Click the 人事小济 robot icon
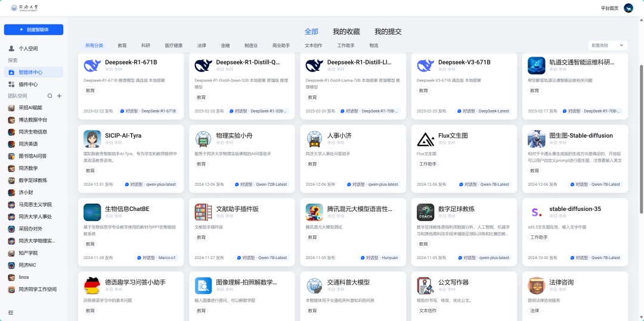 [315, 139]
